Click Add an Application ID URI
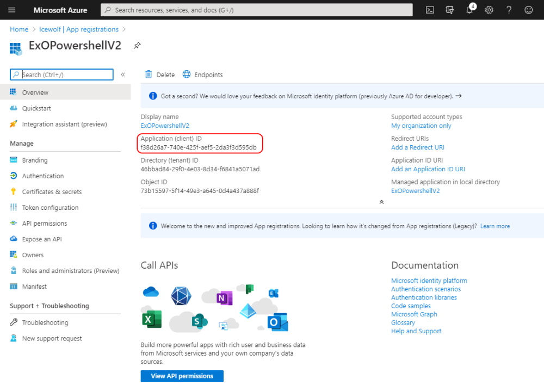Viewport: 544px width, 392px height. (428, 169)
